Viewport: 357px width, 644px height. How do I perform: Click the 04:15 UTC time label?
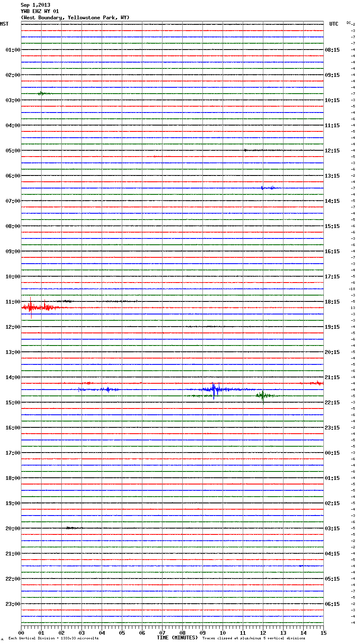click(332, 554)
